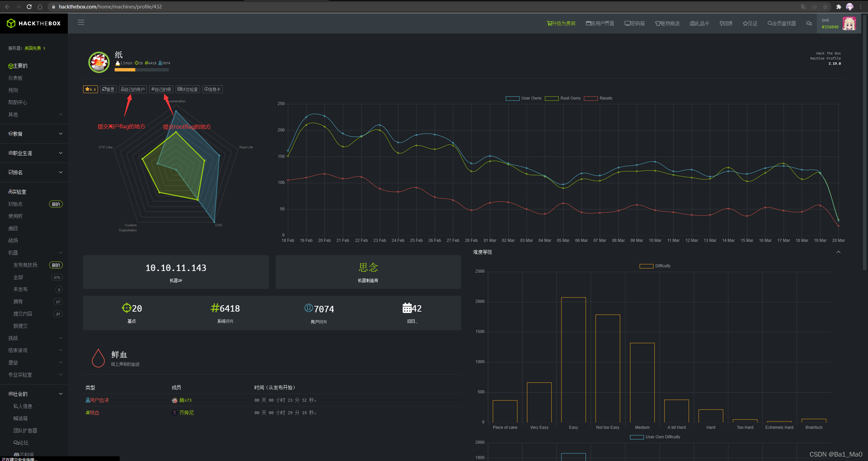Open Chrome three-dot menu

coord(861,7)
